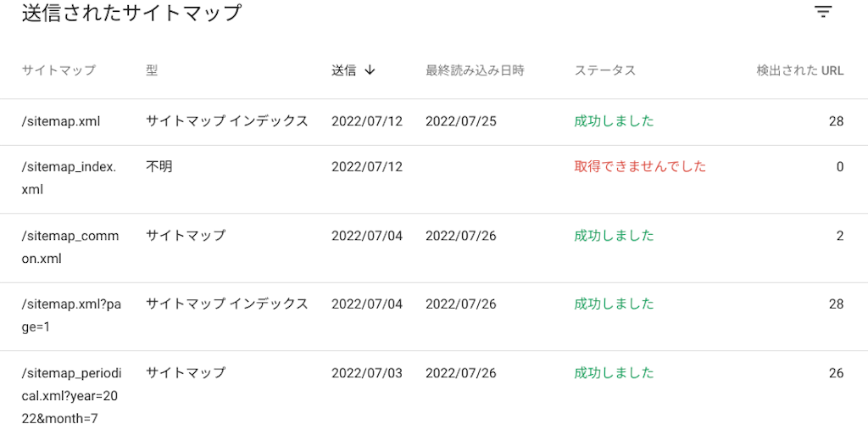Screen dimensions: 868x424
Task: Open the /sitemap.xml row
Action: click(434, 122)
